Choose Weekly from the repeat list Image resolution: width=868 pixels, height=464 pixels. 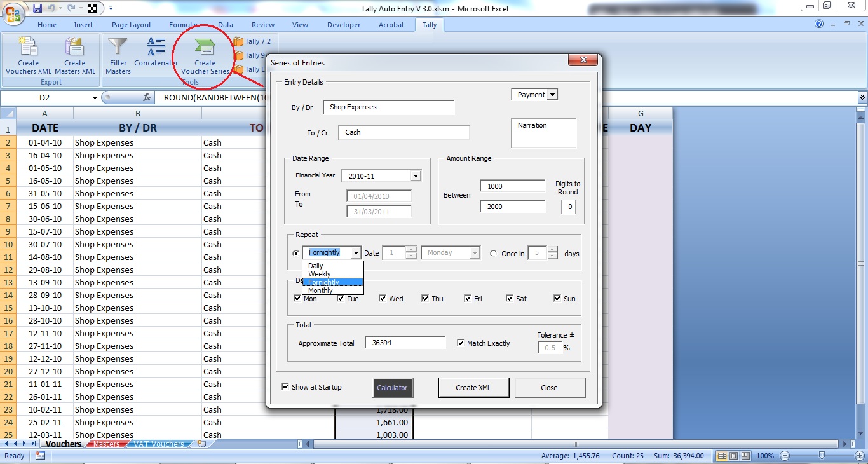(x=332, y=274)
